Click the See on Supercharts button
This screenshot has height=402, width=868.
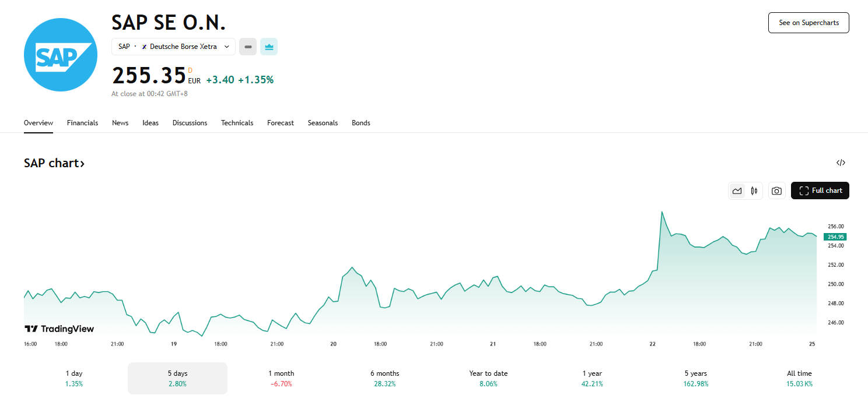(x=808, y=23)
